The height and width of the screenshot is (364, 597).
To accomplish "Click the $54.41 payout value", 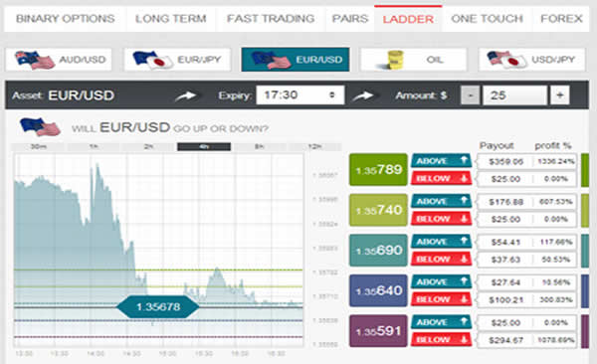I will 506,242.
